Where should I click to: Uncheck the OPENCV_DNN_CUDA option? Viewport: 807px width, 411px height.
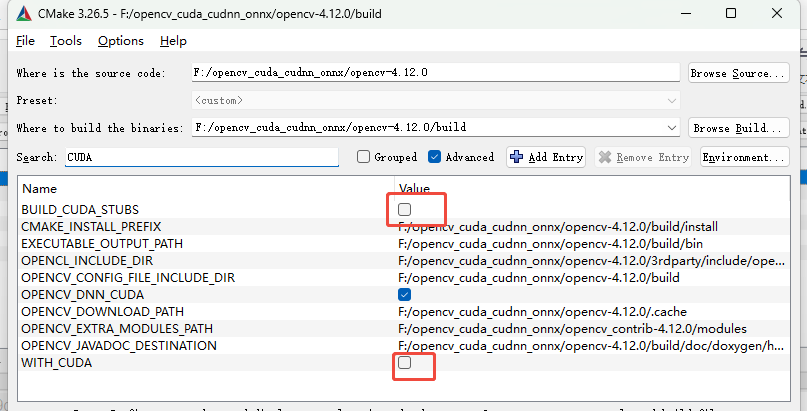click(405, 295)
